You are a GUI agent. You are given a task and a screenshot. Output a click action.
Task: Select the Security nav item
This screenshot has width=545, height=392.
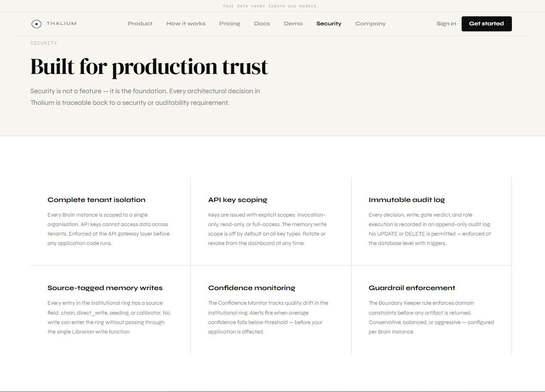point(329,24)
